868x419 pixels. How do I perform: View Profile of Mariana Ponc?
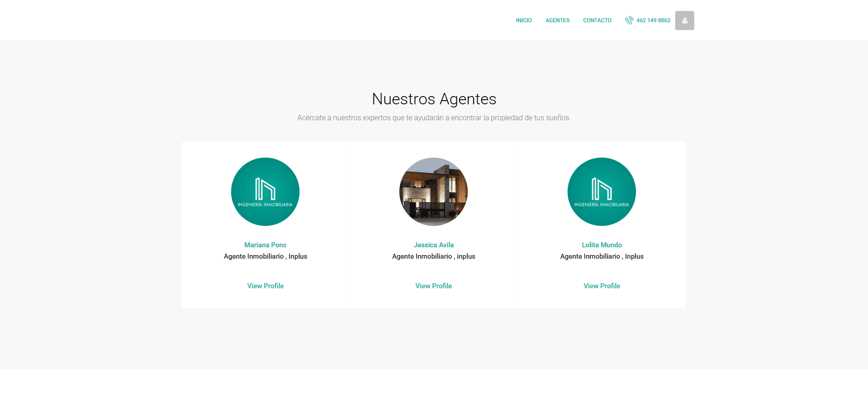[x=265, y=286]
